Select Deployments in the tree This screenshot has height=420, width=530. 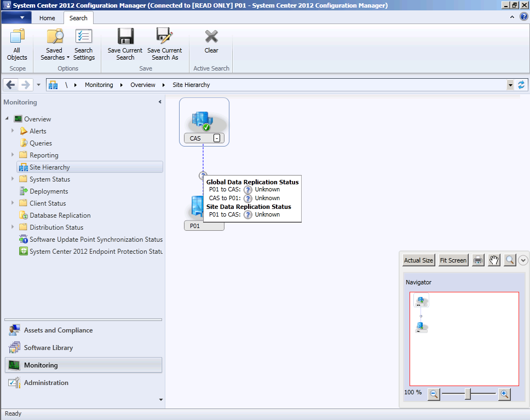point(49,191)
